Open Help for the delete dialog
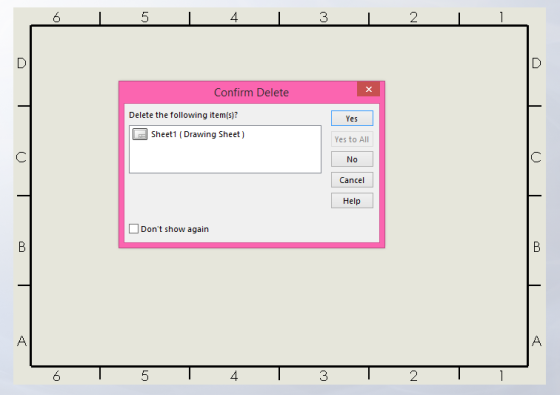The width and height of the screenshot is (560, 395). pyautogui.click(x=352, y=201)
